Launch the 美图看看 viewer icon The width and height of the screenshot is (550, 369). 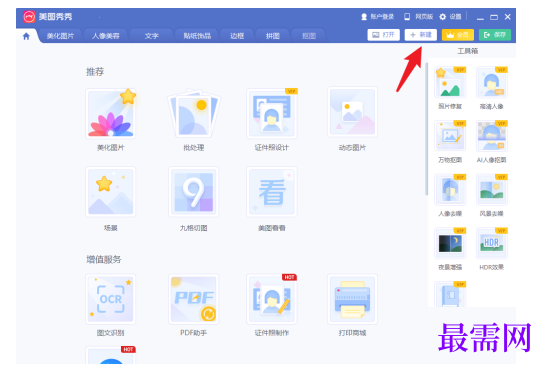click(x=272, y=192)
